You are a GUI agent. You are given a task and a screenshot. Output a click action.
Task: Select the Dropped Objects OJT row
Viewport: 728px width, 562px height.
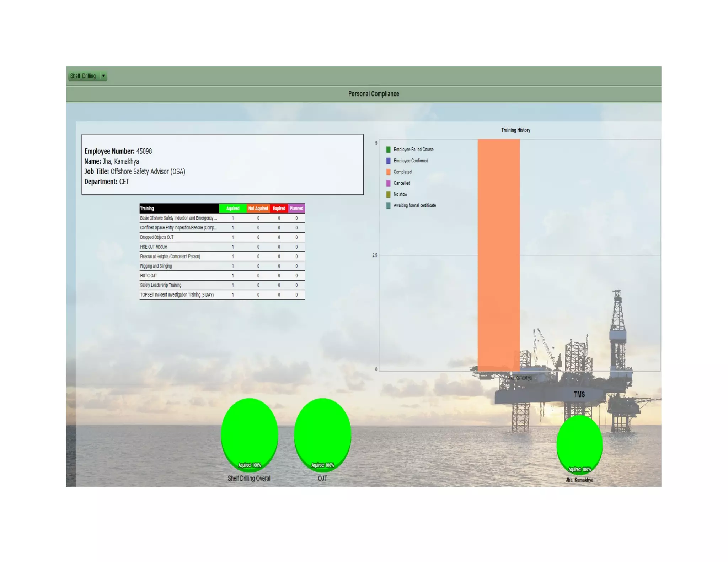[157, 237]
